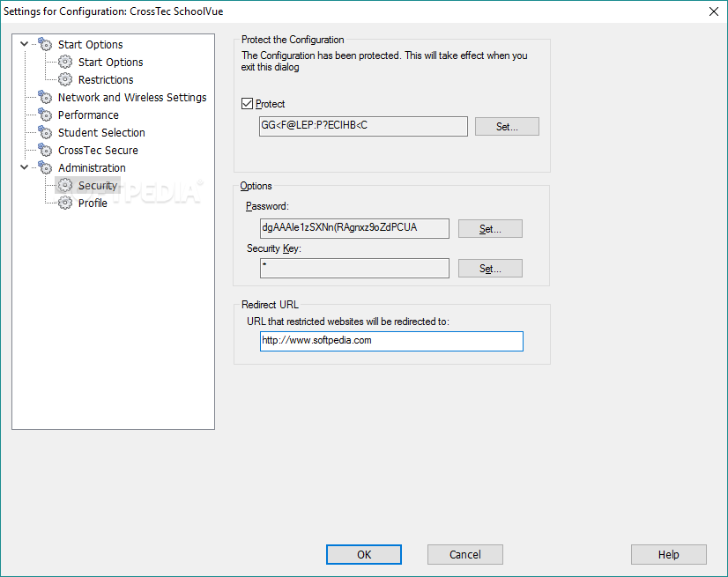Click Set button next to Password field

click(490, 228)
